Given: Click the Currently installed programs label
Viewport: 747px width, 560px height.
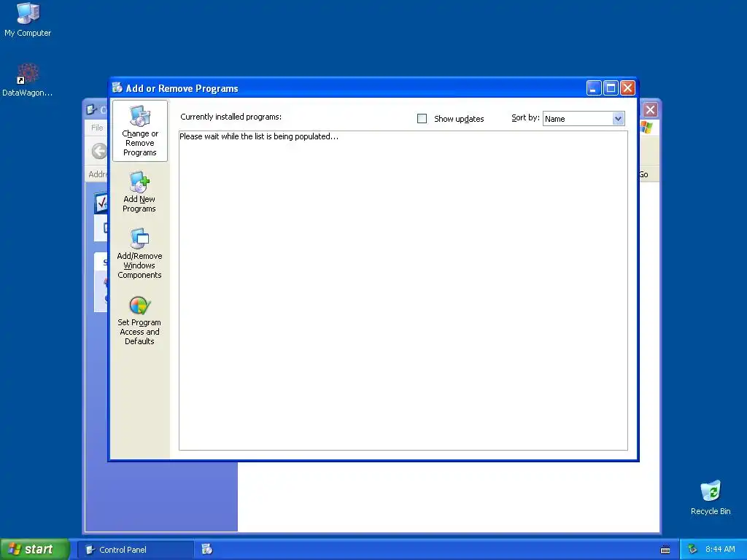Looking at the screenshot, I should point(231,117).
